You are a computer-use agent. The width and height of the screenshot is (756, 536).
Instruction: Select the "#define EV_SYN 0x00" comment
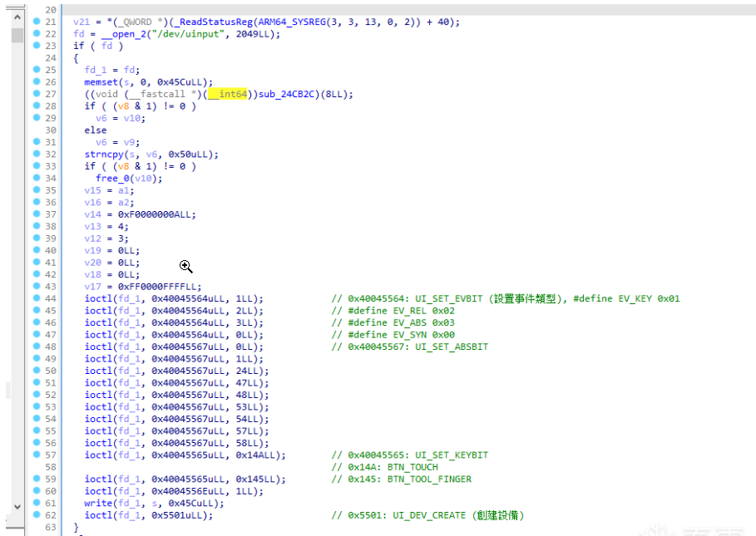coord(393,335)
